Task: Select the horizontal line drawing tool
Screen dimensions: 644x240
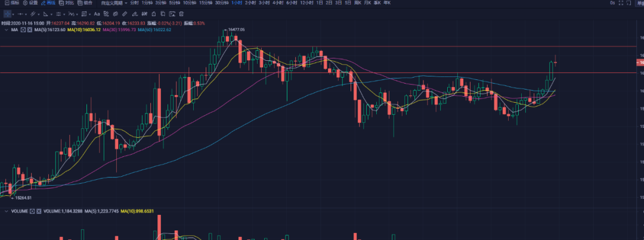Action: tap(20, 14)
